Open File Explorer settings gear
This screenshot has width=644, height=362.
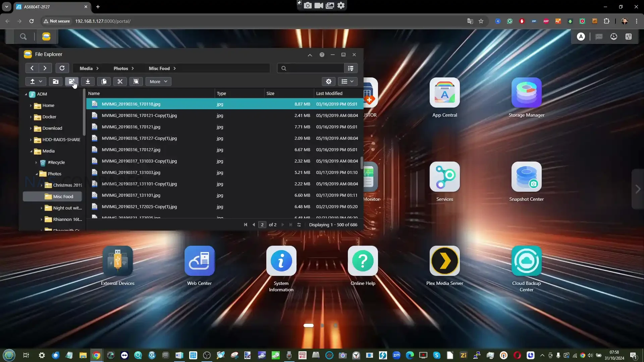tap(329, 81)
